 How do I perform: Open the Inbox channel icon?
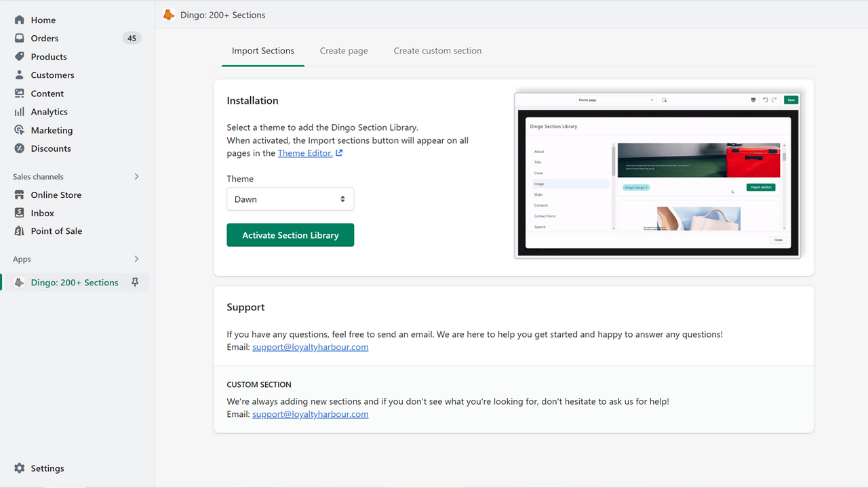[x=19, y=212]
